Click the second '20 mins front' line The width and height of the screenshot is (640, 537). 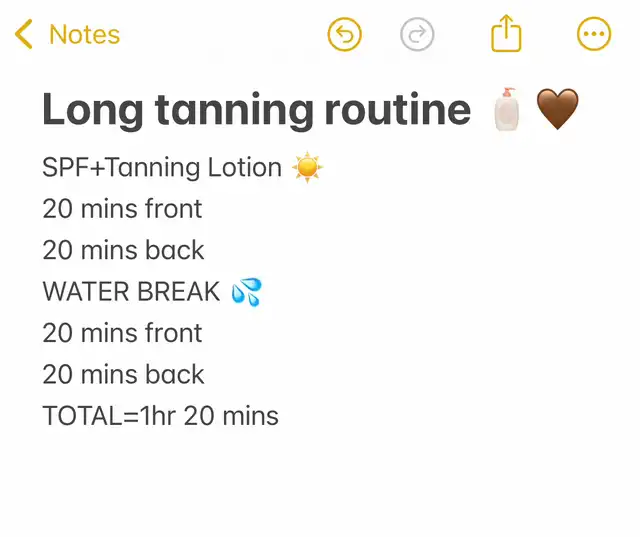(x=122, y=333)
